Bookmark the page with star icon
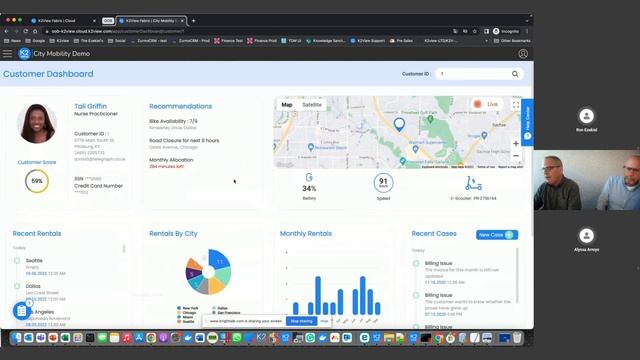Image resolution: width=640 pixels, height=360 pixels. point(475,31)
